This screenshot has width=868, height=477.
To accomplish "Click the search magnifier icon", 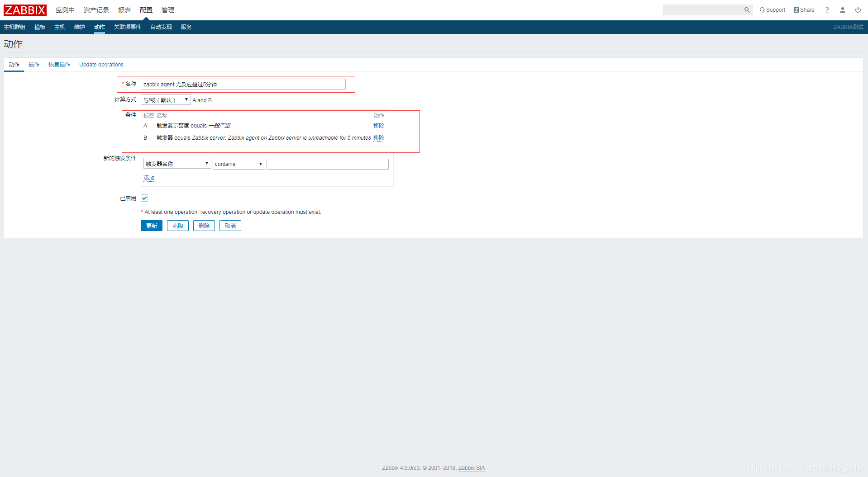I will [747, 10].
